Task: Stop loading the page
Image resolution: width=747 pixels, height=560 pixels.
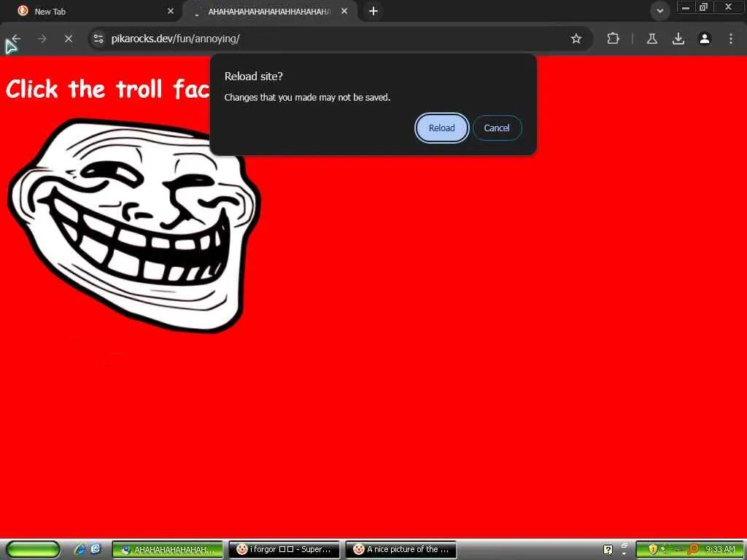Action: [69, 39]
